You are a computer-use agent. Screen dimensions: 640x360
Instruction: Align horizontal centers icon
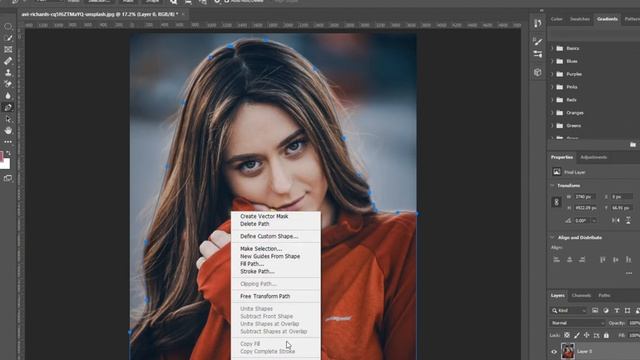point(569,259)
